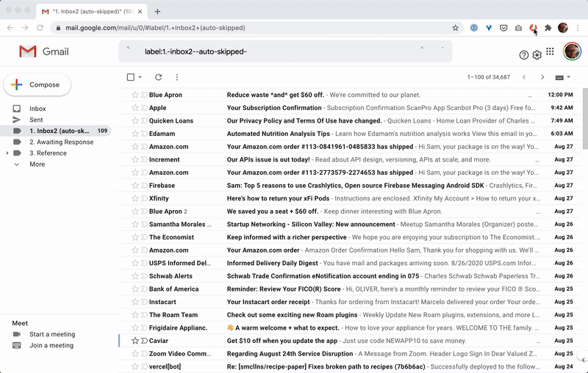This screenshot has width=588, height=373.
Task: Open the Instacart order receipt email
Action: (x=350, y=302)
